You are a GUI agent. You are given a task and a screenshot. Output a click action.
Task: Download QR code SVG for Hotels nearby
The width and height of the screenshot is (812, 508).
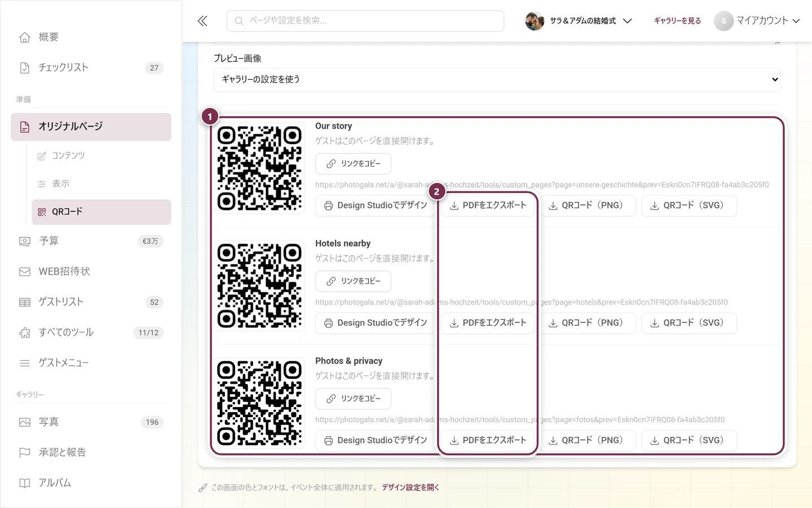point(689,323)
